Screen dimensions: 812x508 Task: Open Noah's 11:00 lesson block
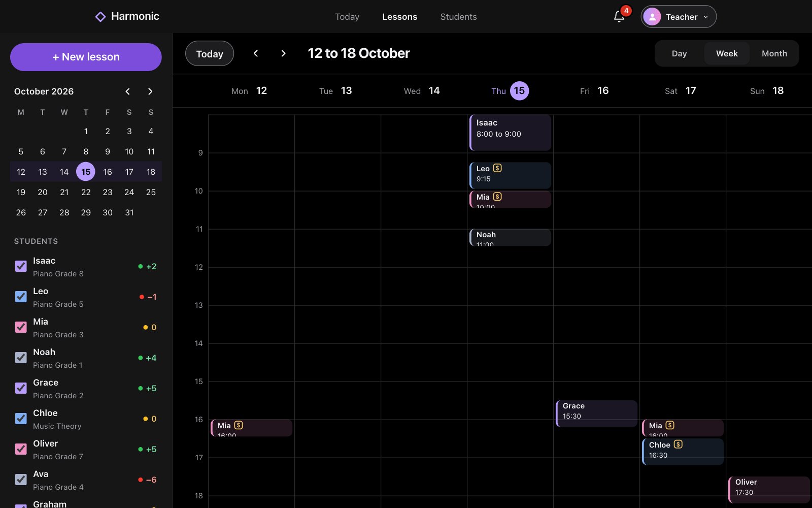[x=510, y=238]
